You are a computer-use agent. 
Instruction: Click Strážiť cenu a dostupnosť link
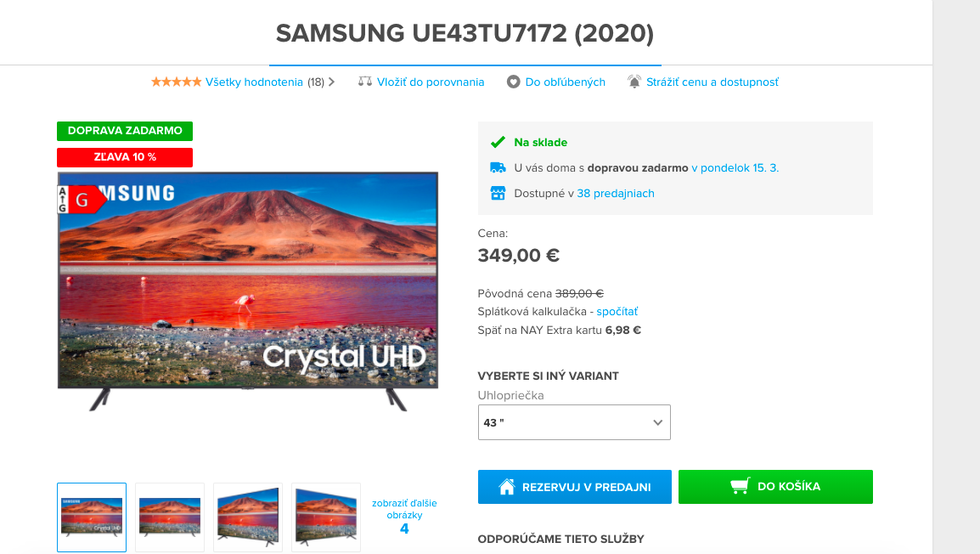coord(712,82)
